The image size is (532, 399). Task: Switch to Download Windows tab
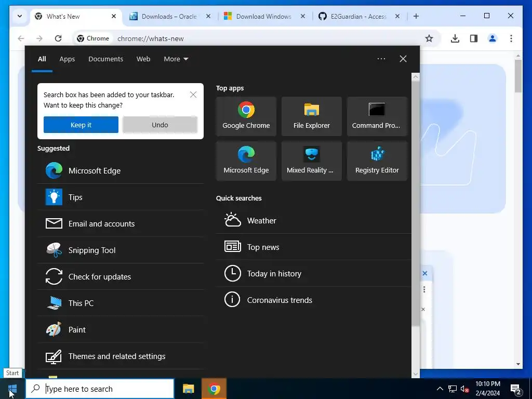pos(263,16)
